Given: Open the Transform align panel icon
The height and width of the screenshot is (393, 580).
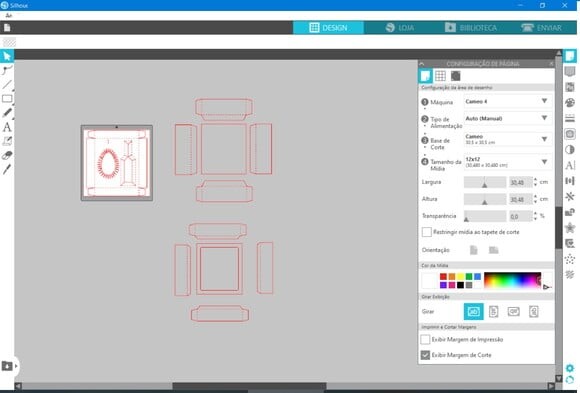Looking at the screenshot, I should tap(570, 181).
